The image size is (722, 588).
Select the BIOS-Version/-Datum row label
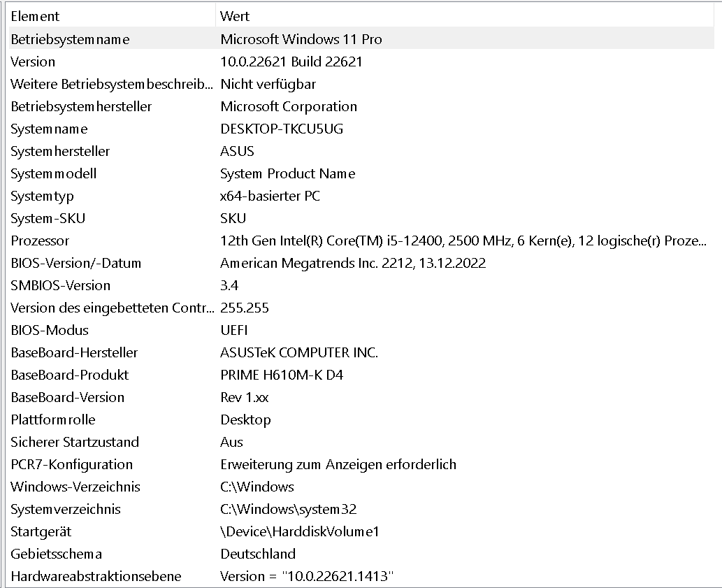tap(76, 264)
